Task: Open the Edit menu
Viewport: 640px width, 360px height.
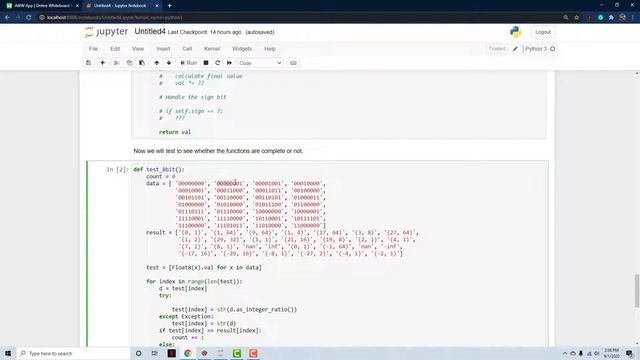Action: (115, 49)
